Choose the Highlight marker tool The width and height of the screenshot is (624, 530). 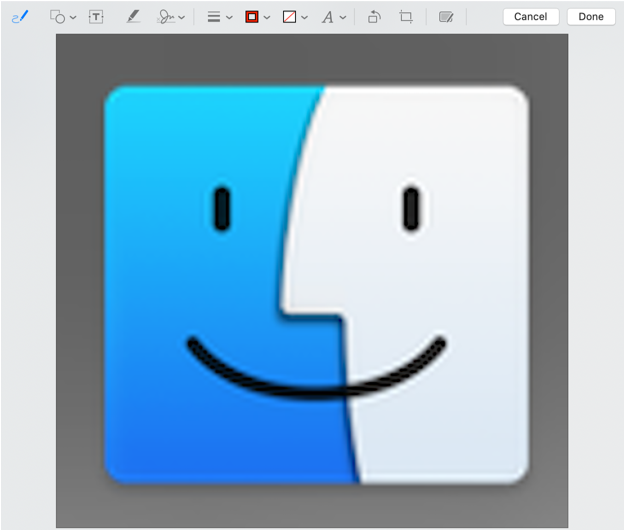click(x=133, y=17)
